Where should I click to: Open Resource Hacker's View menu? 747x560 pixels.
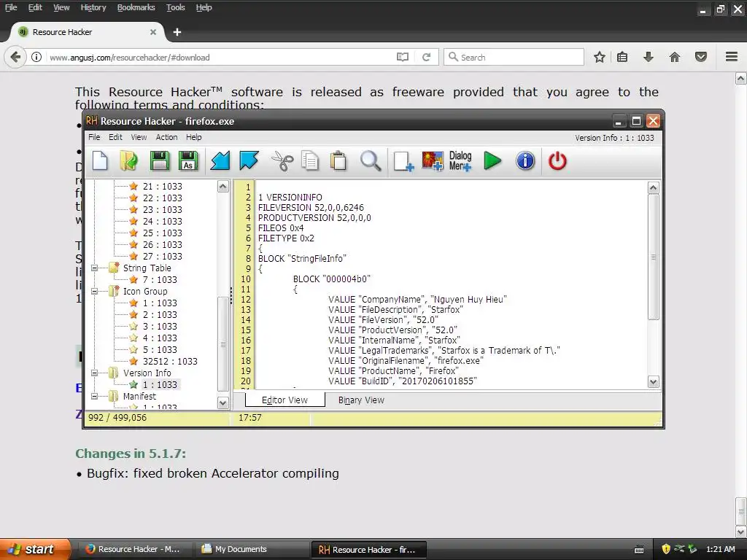pyautogui.click(x=139, y=137)
